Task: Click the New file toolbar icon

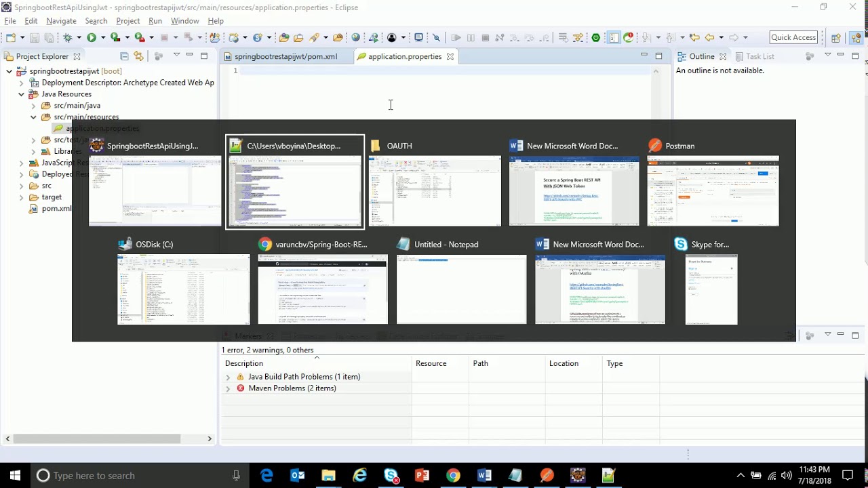Action: click(x=11, y=37)
